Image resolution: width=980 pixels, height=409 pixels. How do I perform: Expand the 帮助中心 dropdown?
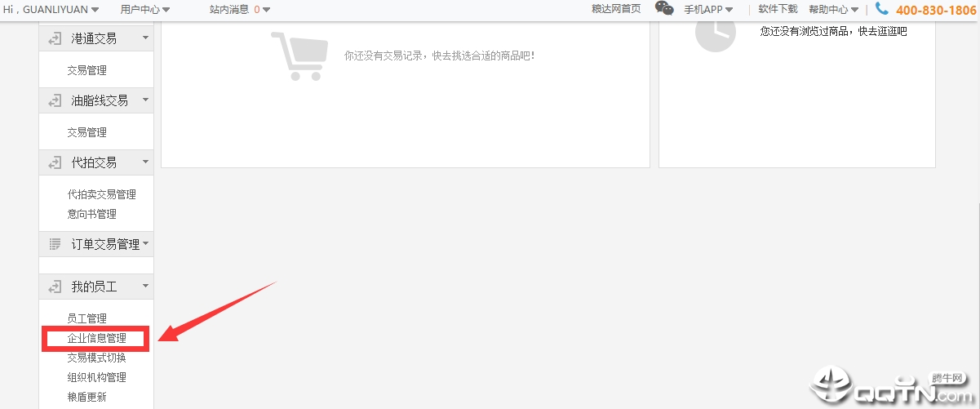[x=833, y=10]
